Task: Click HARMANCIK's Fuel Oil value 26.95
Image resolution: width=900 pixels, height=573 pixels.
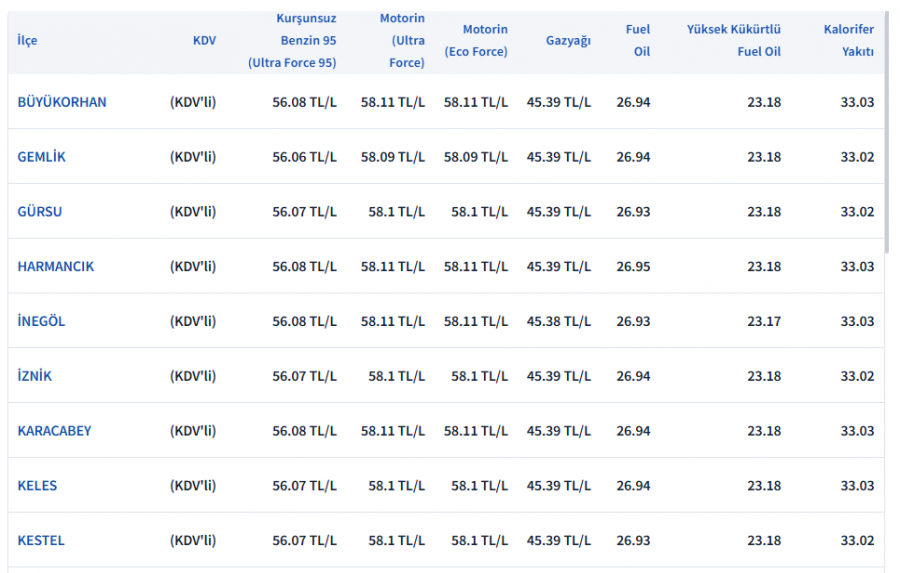Action: pos(633,267)
